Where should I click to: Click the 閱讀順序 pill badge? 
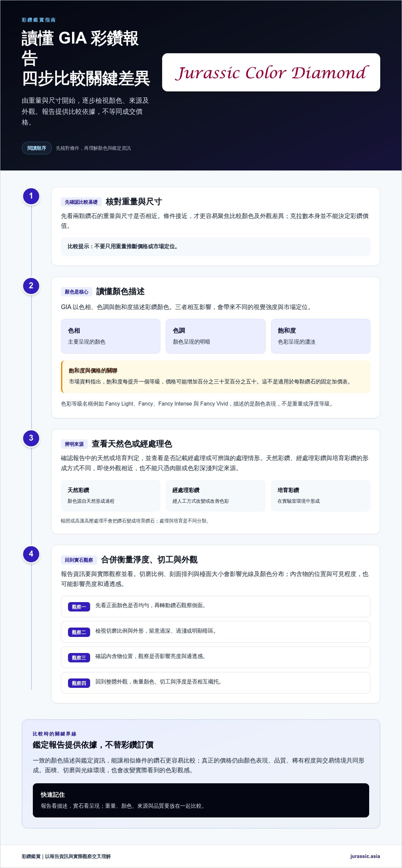tap(37, 148)
